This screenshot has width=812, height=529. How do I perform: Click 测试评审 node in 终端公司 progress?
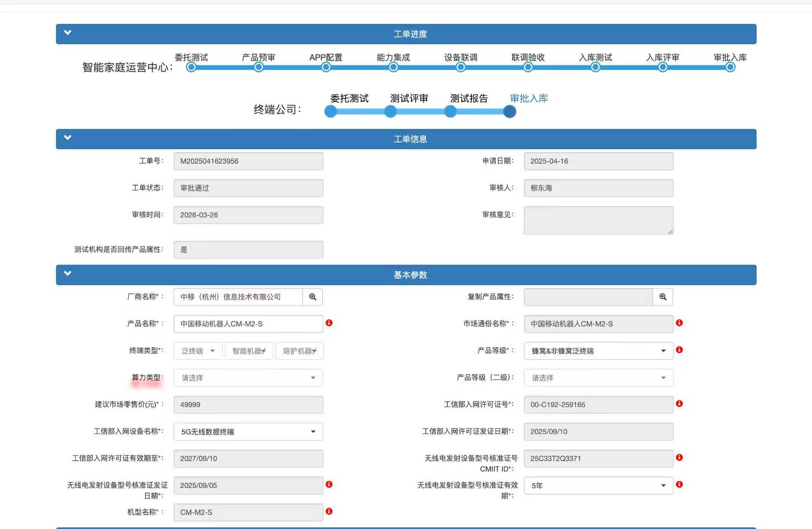tap(390, 111)
